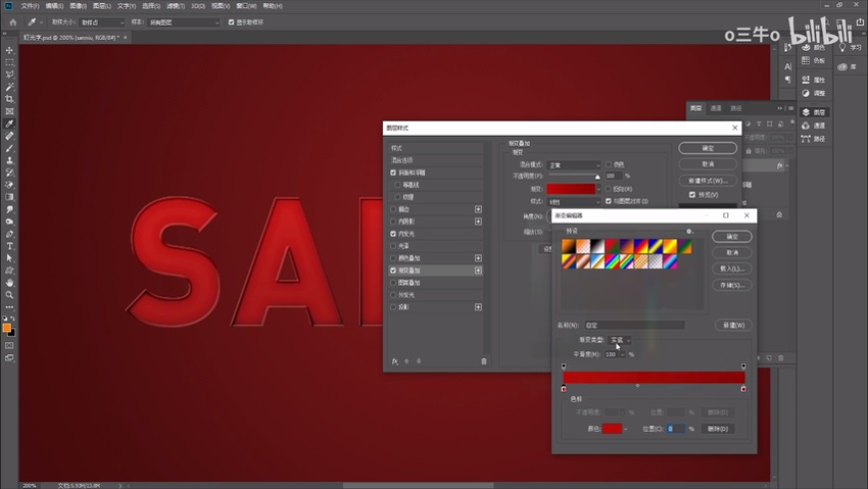Switch to the 通道 (Channels) tab
This screenshot has width=868, height=489.
(717, 108)
